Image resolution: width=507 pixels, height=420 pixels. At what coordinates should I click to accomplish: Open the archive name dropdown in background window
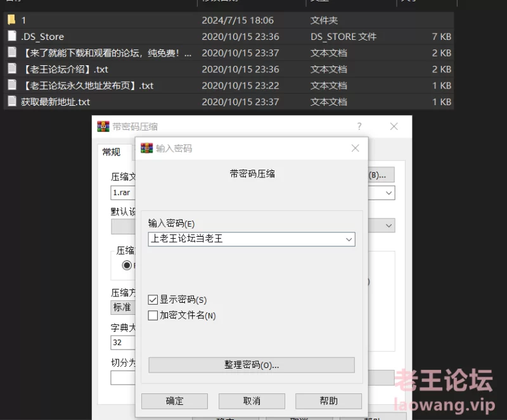click(x=388, y=193)
